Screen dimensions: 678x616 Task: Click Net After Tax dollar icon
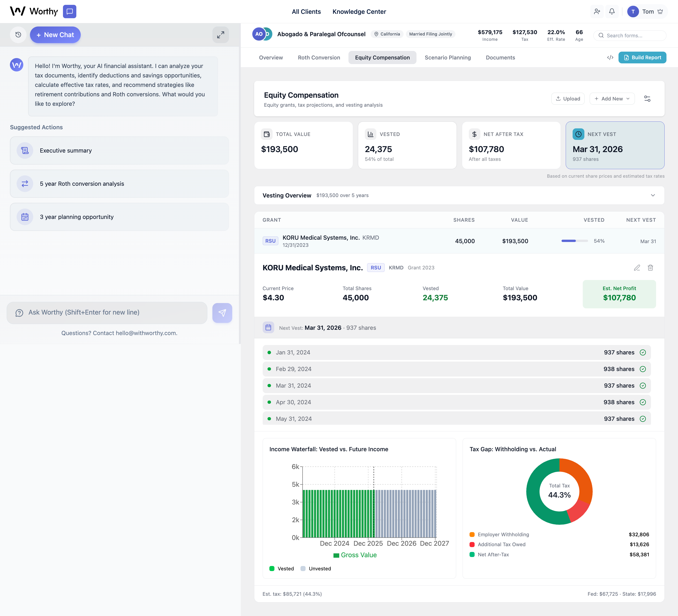click(x=474, y=134)
